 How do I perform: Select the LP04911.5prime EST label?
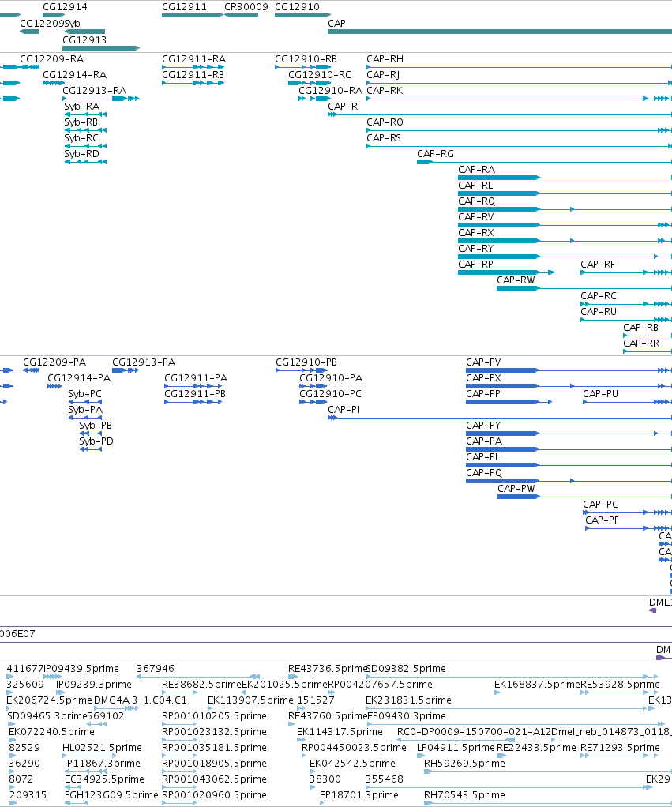click(456, 747)
